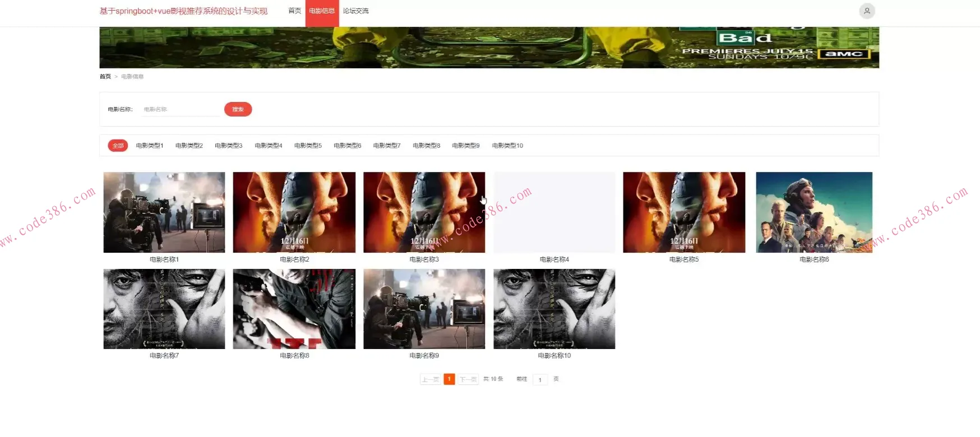Click the 电影名称2 title text
Image resolution: width=980 pixels, height=437 pixels.
pyautogui.click(x=294, y=259)
